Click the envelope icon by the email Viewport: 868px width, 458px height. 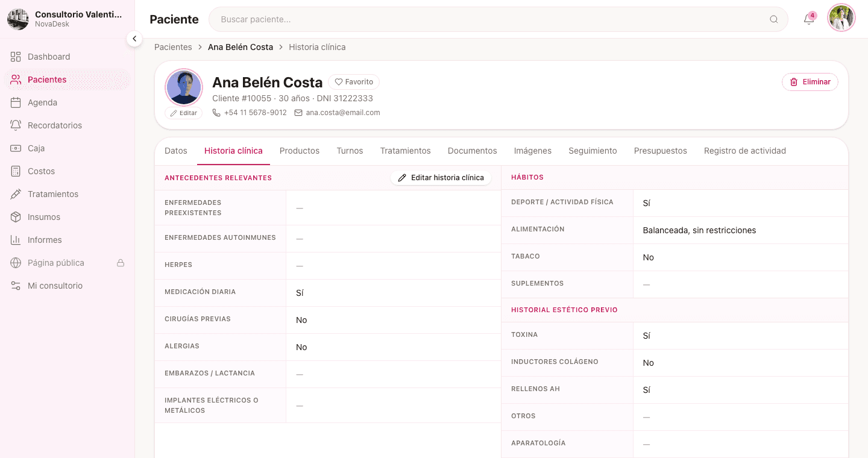coord(298,113)
